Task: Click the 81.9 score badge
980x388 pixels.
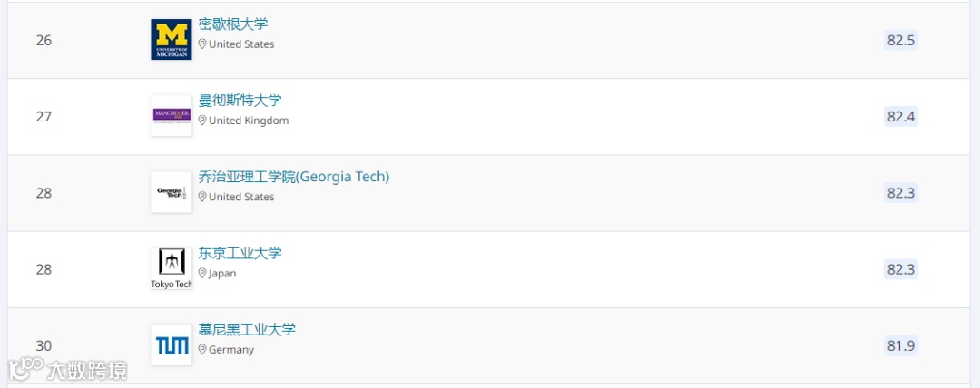Action: [x=900, y=345]
